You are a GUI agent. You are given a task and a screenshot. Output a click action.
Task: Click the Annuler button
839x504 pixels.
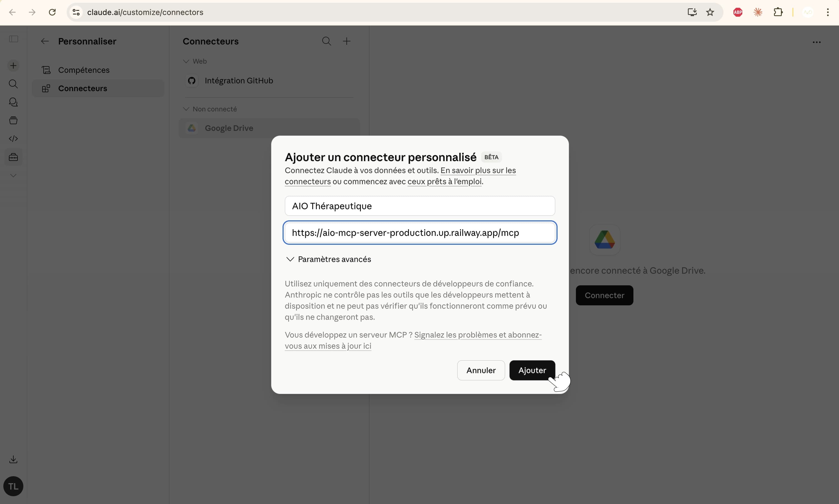click(481, 371)
